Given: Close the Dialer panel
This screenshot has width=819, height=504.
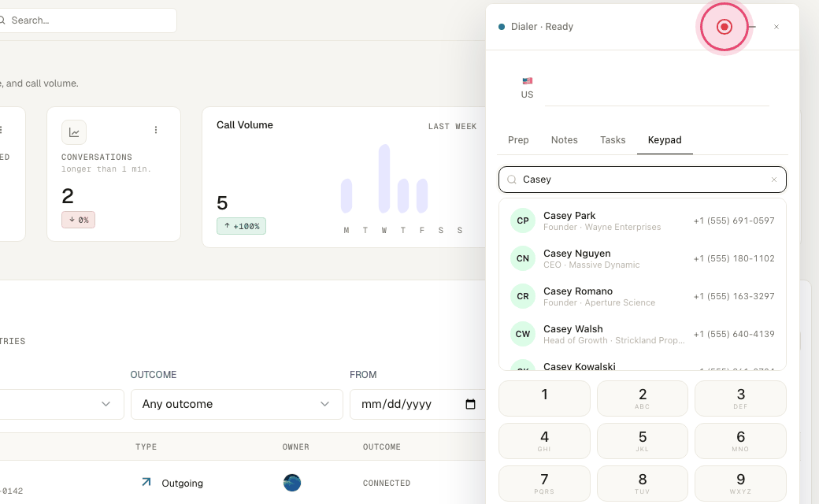Looking at the screenshot, I should coord(776,27).
